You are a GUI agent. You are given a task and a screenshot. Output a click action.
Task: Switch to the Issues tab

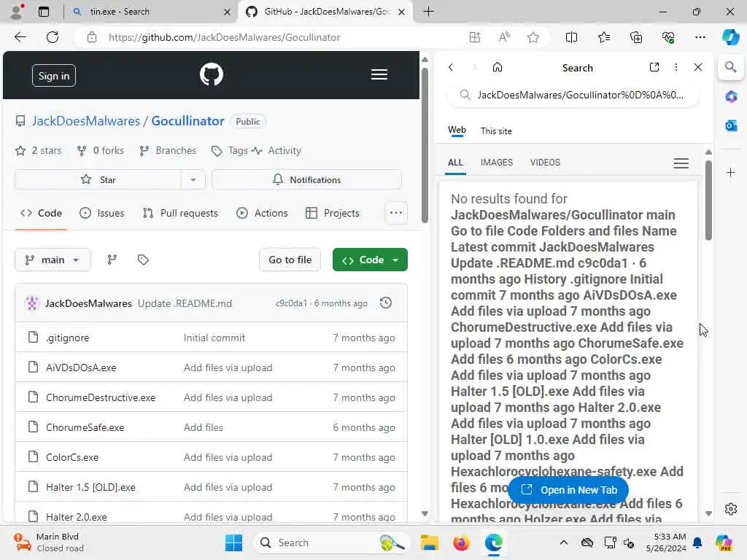pyautogui.click(x=102, y=213)
